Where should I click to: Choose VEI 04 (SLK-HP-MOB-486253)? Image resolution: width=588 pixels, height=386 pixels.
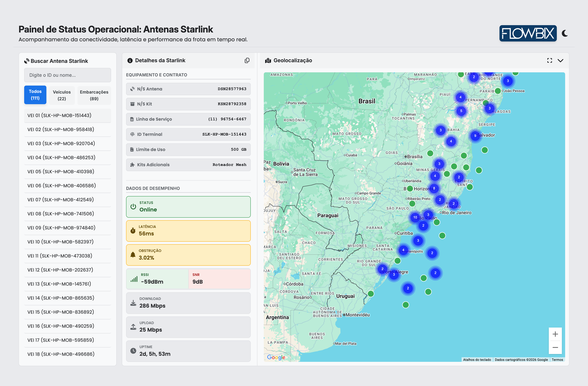67,158
